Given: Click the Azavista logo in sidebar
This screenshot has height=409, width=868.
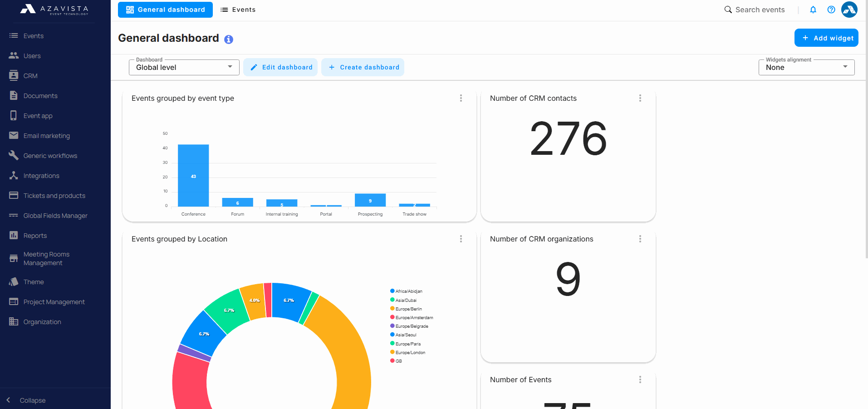Looking at the screenshot, I should [54, 9].
